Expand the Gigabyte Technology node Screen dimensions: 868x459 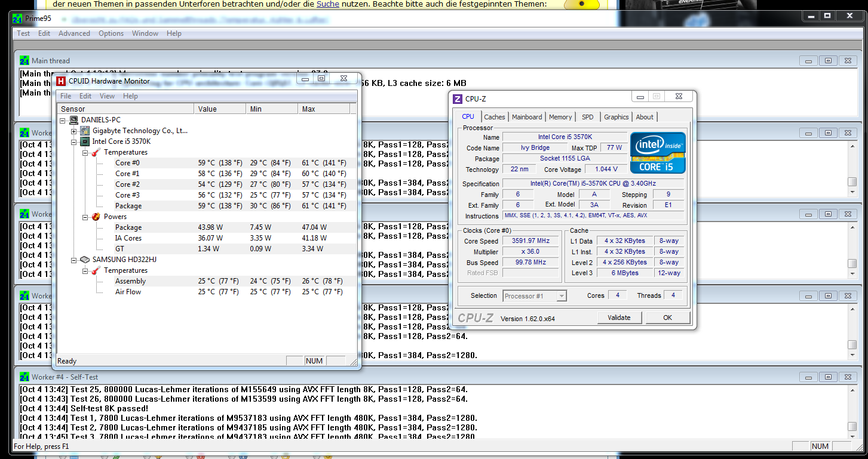74,131
